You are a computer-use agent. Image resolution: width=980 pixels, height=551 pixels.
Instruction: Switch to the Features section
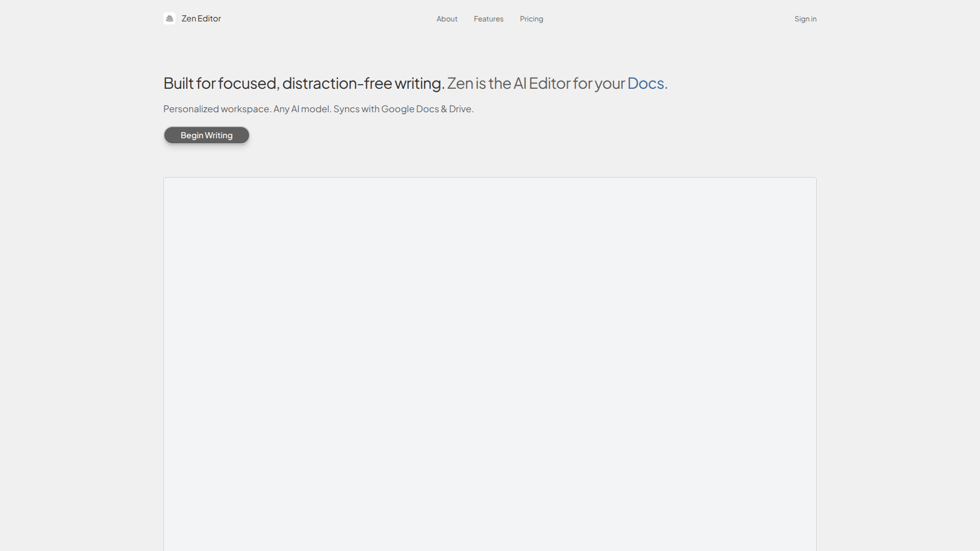coord(488,19)
